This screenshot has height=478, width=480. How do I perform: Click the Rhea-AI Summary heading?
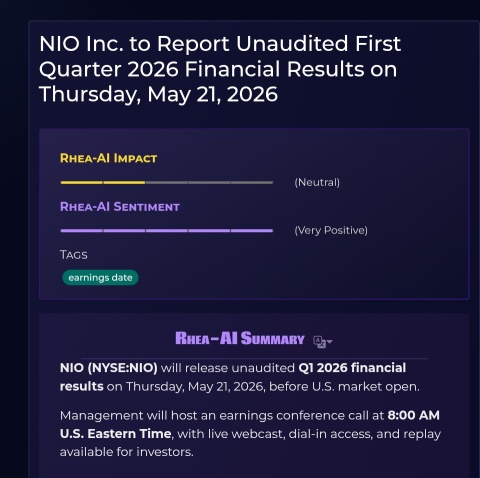pos(240,338)
